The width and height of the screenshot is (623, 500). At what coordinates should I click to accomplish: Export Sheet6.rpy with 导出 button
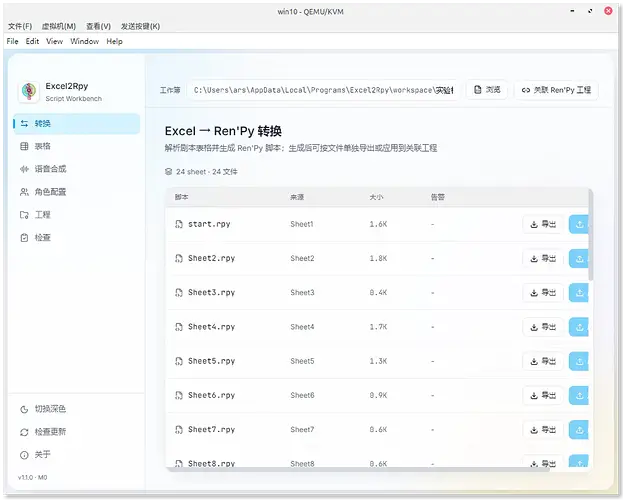543,395
